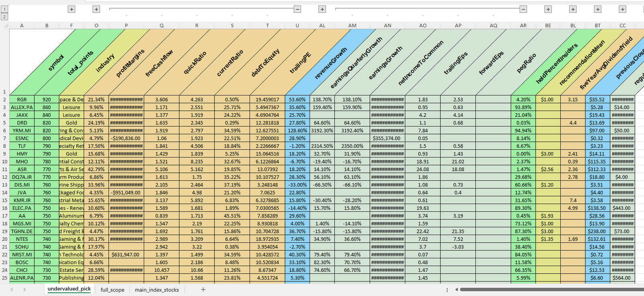This screenshot has height=296, width=644.
Task: Select the YRM.MI symbol cell
Action: coord(22,130)
